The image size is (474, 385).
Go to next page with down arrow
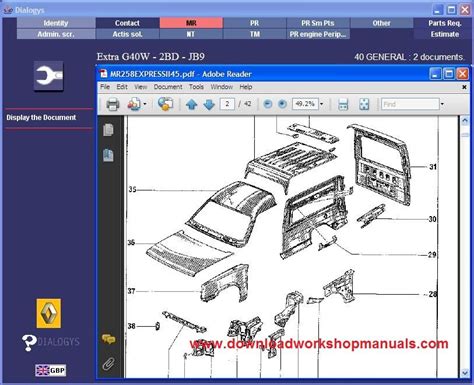[x=209, y=104]
